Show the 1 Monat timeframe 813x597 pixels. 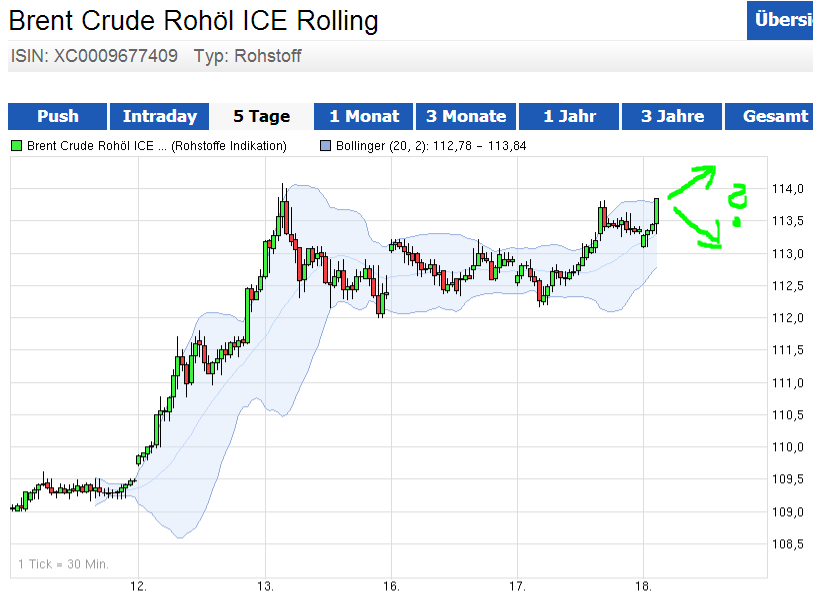(x=364, y=116)
